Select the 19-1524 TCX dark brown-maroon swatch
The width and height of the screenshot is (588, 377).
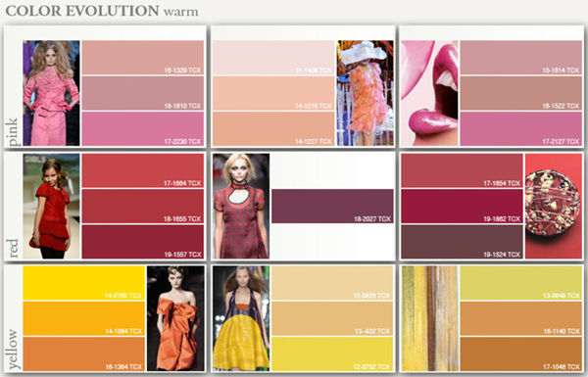(462, 242)
